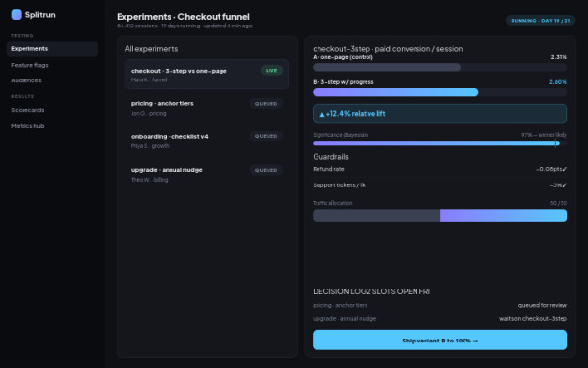Click the Running Day status pill
Screen dimensions: 588x368
(x=540, y=21)
